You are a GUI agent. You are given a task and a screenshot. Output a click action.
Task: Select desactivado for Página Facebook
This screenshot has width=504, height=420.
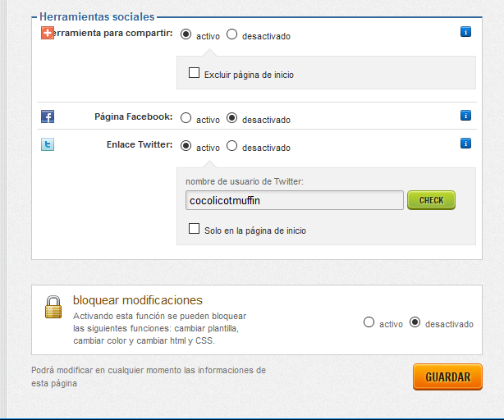(231, 118)
